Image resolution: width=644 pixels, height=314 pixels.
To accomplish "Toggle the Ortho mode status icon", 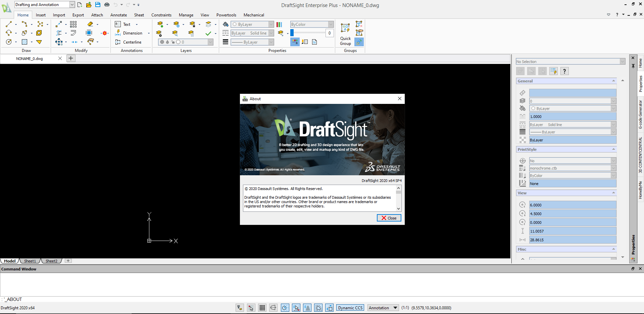I will tap(274, 308).
